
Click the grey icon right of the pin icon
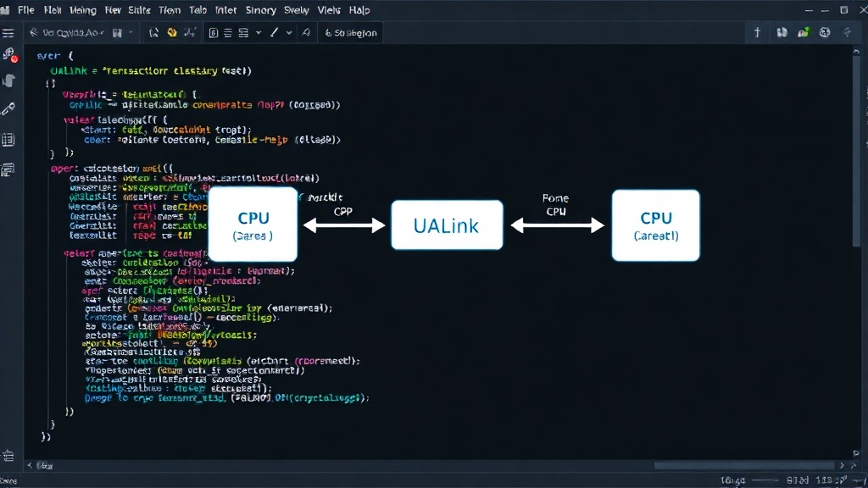point(782,33)
